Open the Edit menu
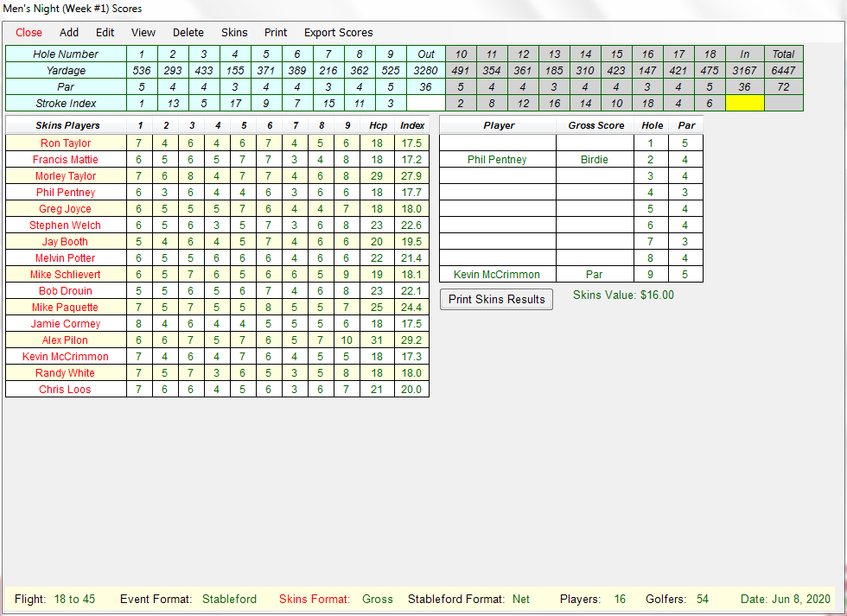The width and height of the screenshot is (847, 616). [x=105, y=32]
